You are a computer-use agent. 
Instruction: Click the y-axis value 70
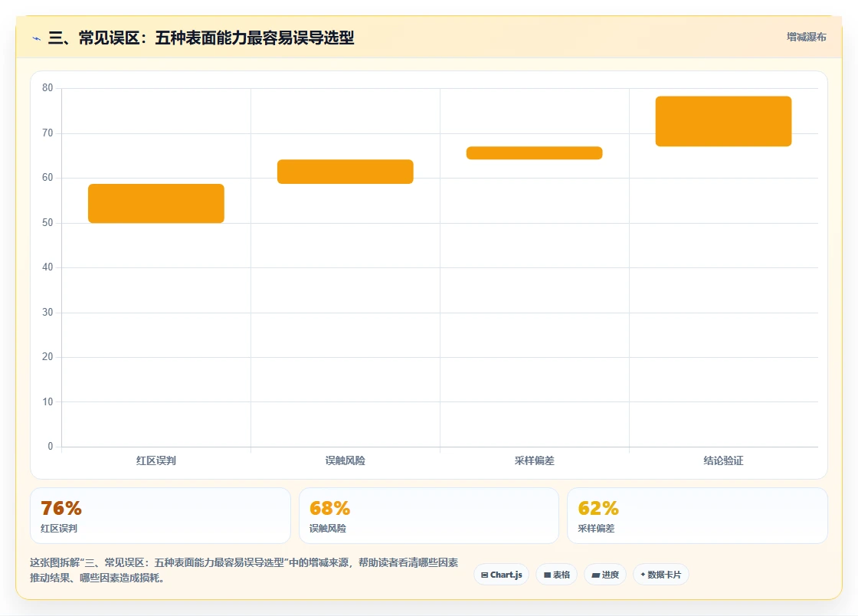click(x=47, y=133)
